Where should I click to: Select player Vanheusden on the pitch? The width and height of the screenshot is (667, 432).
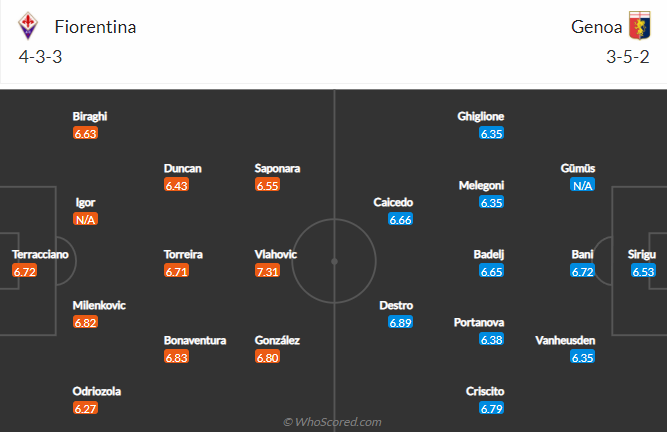coord(565,340)
